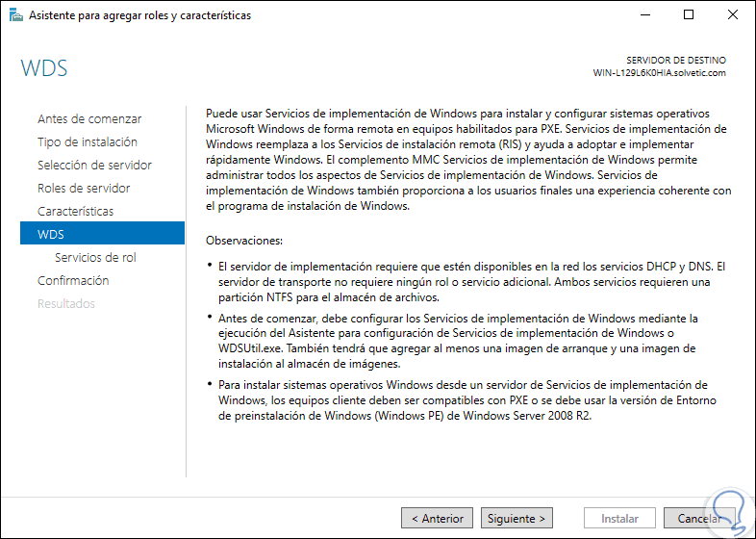Go to the 'Confirmación' step
Viewport: 756px width, 539px height.
click(x=73, y=280)
